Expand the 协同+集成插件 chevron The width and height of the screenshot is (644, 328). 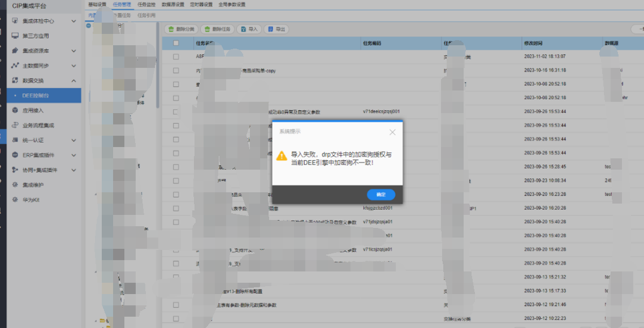(74, 170)
